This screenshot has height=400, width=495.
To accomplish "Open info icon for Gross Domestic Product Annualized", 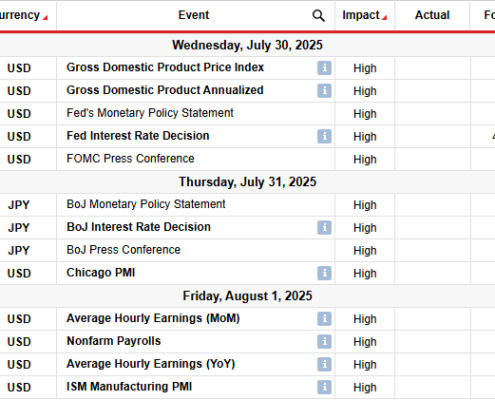I will (x=324, y=91).
